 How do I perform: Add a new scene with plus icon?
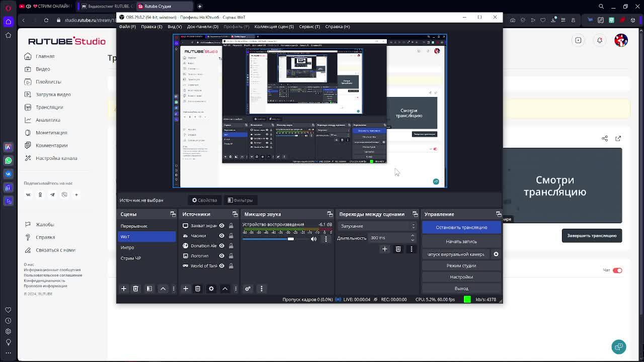coord(124,289)
